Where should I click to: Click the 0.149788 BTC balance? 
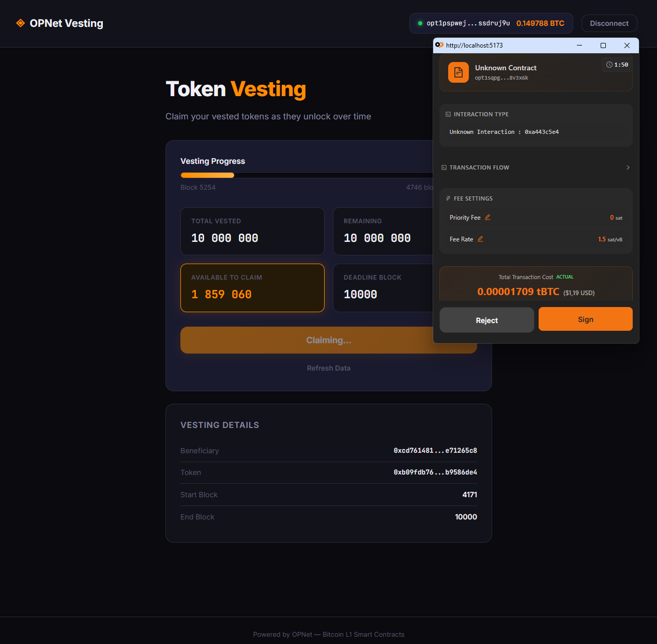[540, 23]
